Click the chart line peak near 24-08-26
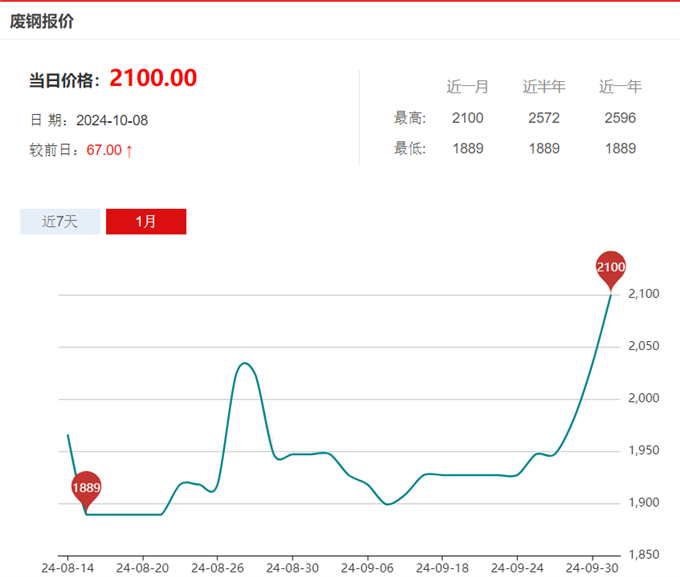680x577 pixels. coord(245,363)
